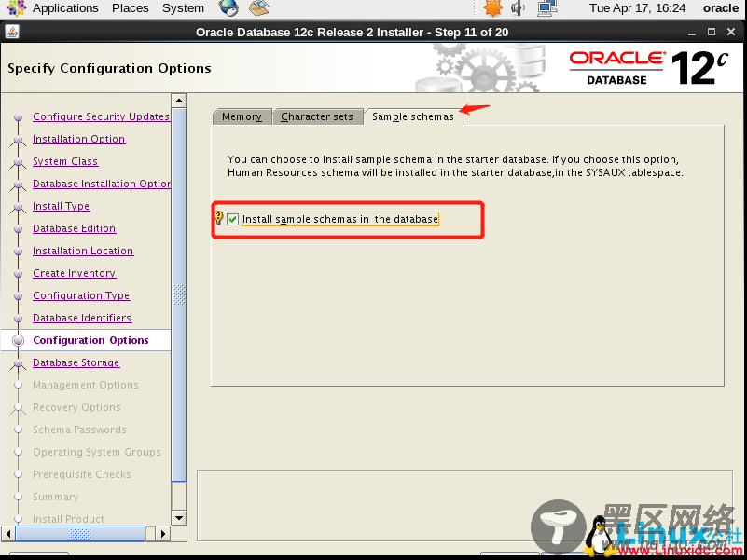Jump to Database Edition step
This screenshot has width=747, height=560.
tap(74, 228)
